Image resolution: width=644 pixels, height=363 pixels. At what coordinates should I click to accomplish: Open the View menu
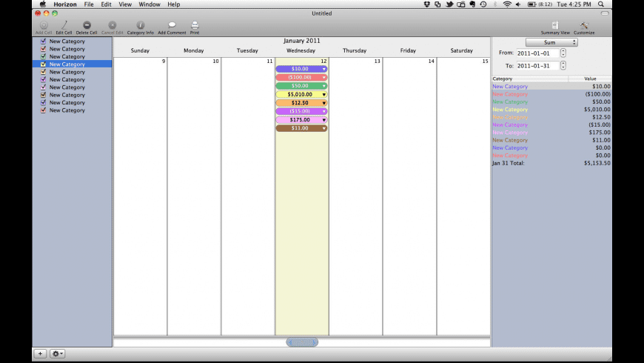click(x=125, y=4)
